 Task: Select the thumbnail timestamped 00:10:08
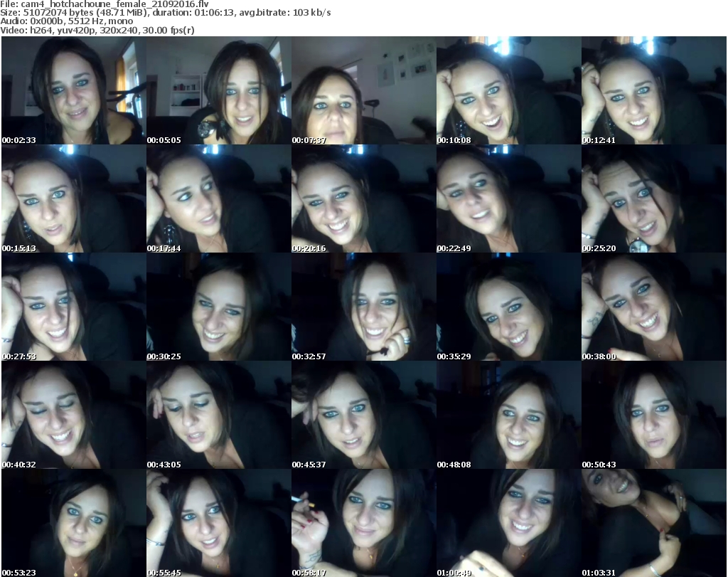click(508, 90)
